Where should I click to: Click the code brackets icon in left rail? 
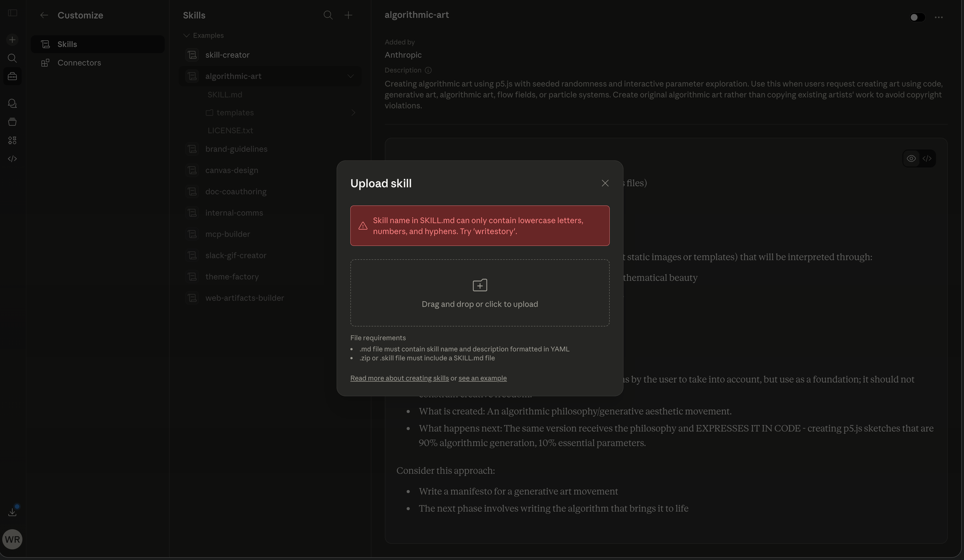tap(13, 159)
